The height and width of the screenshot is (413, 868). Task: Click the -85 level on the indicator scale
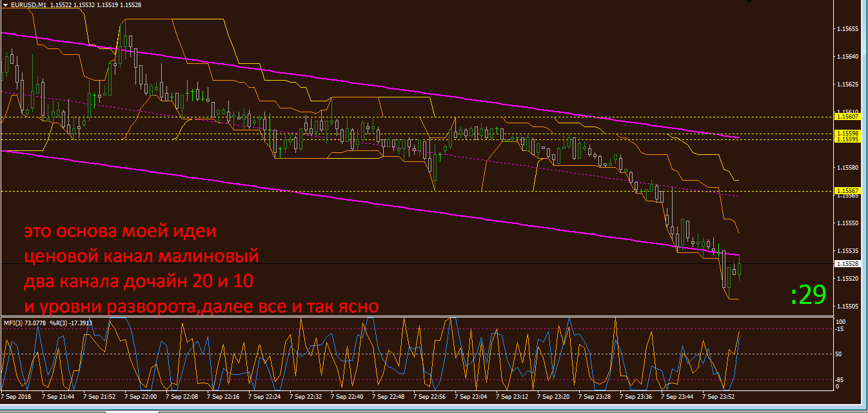pos(840,379)
